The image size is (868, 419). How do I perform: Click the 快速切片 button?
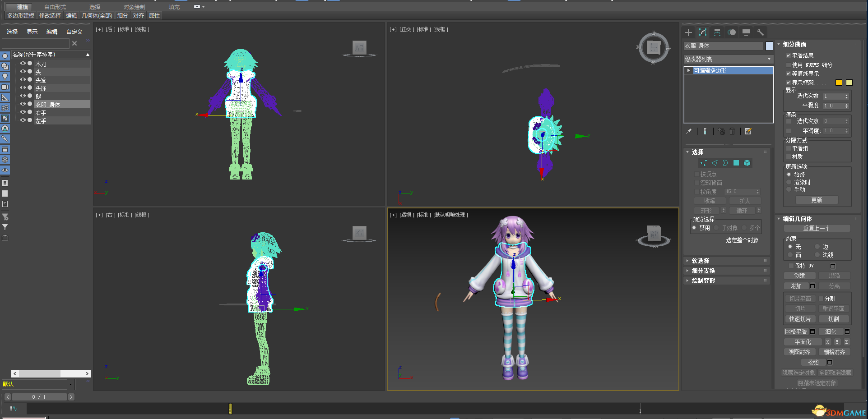point(800,319)
